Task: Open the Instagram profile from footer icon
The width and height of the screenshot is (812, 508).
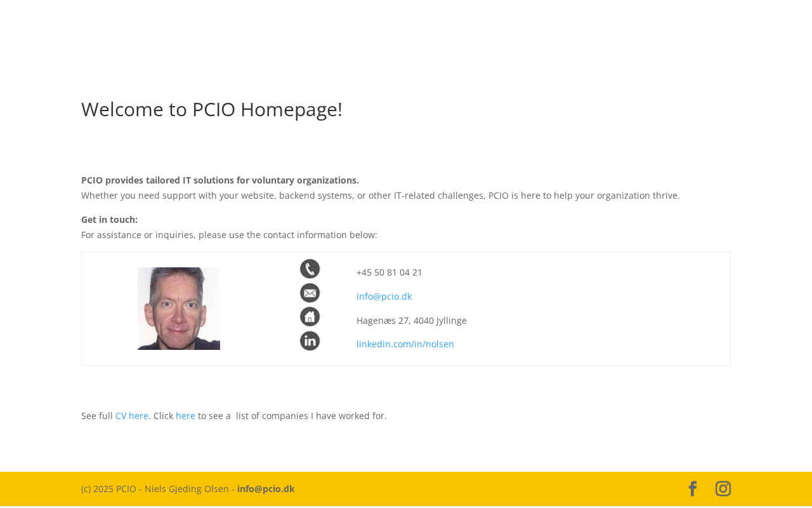Action: coord(723,489)
